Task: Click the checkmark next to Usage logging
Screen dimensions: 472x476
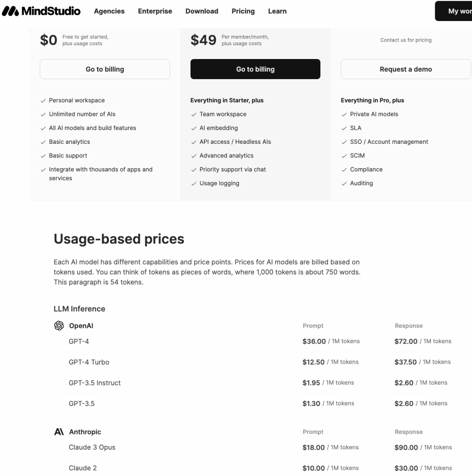Action: [194, 184]
